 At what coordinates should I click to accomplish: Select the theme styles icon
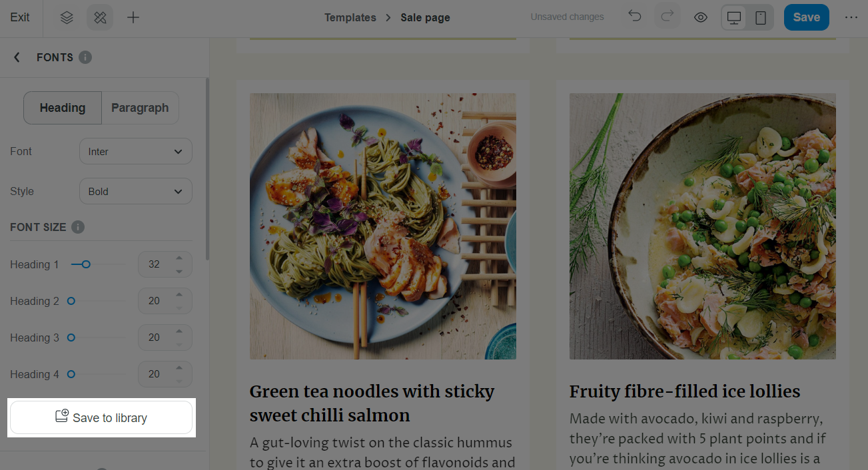click(x=100, y=18)
